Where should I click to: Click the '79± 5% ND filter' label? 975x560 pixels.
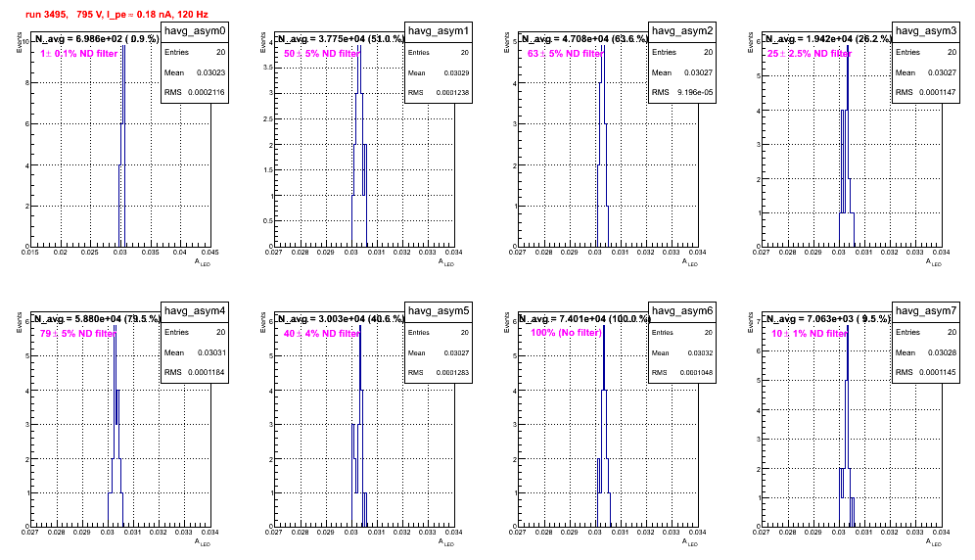tap(77, 334)
